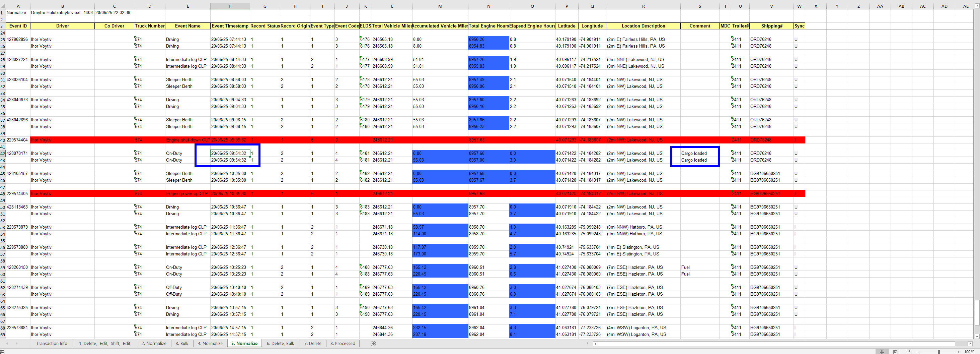Switch to Page Layout view

[896, 351]
